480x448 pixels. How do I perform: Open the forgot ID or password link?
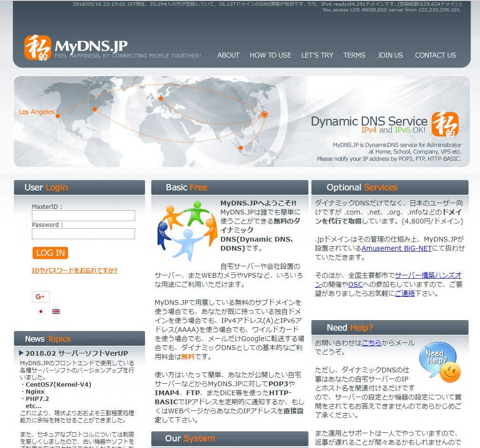(74, 270)
